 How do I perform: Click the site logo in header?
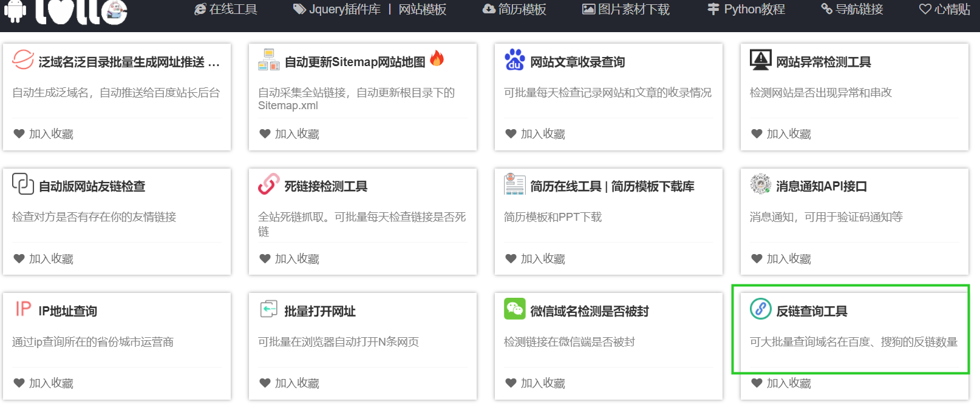[66, 11]
